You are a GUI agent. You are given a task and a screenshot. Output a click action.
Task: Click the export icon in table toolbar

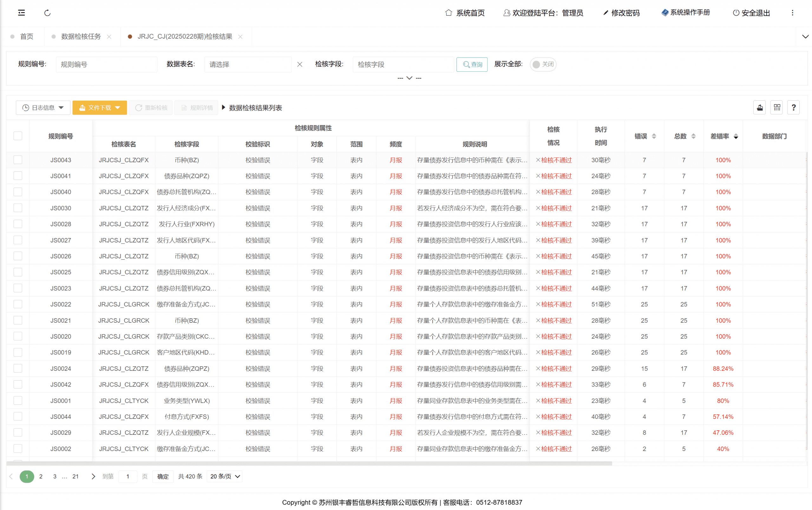tap(759, 108)
